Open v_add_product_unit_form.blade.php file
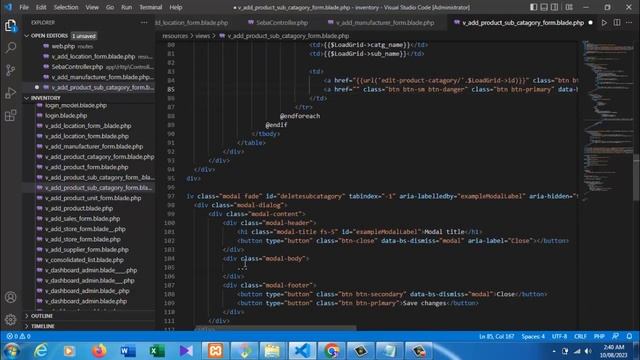 [x=93, y=198]
